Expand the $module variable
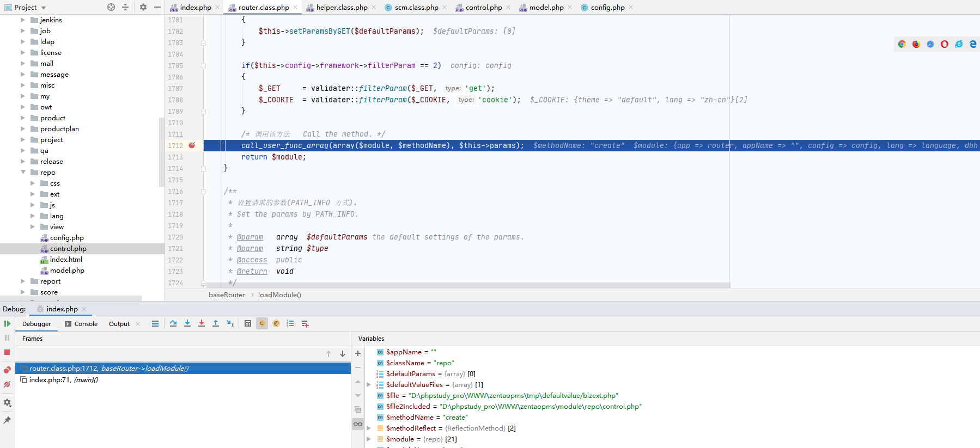The width and height of the screenshot is (980, 448). pyautogui.click(x=369, y=439)
